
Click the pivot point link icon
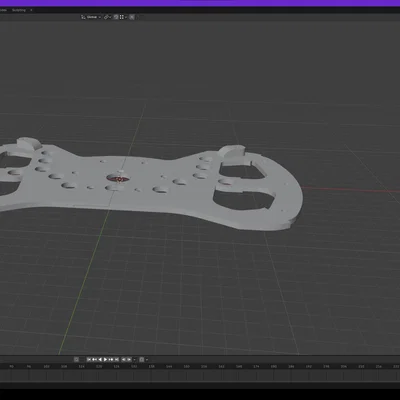pos(107,17)
